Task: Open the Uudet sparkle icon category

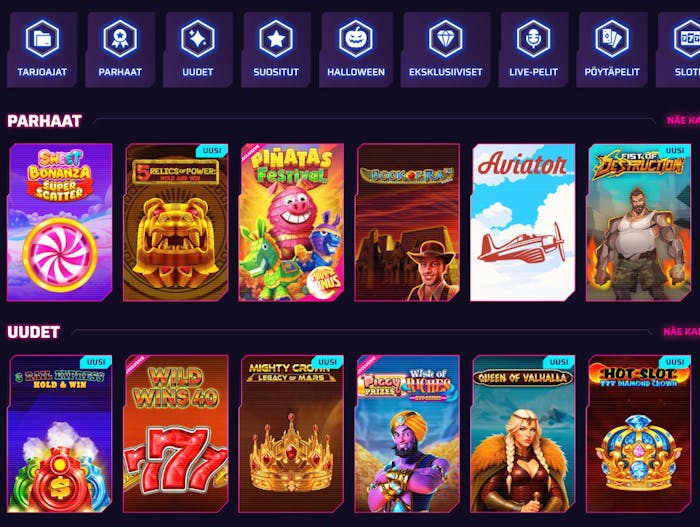Action: point(198,50)
